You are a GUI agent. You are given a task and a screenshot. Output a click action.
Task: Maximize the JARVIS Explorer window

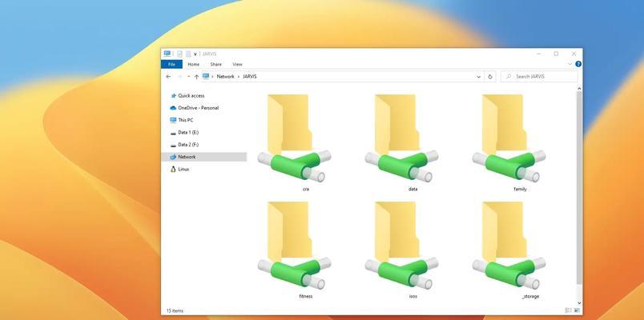tap(556, 54)
